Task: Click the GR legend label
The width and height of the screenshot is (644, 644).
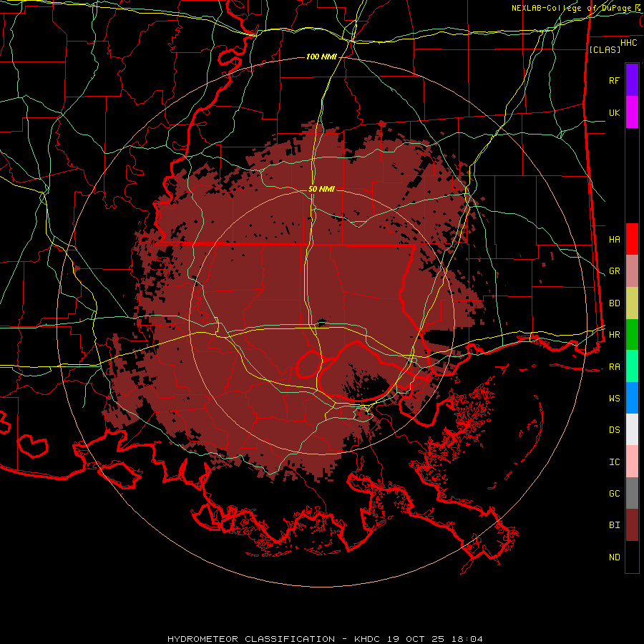Action: click(x=614, y=271)
